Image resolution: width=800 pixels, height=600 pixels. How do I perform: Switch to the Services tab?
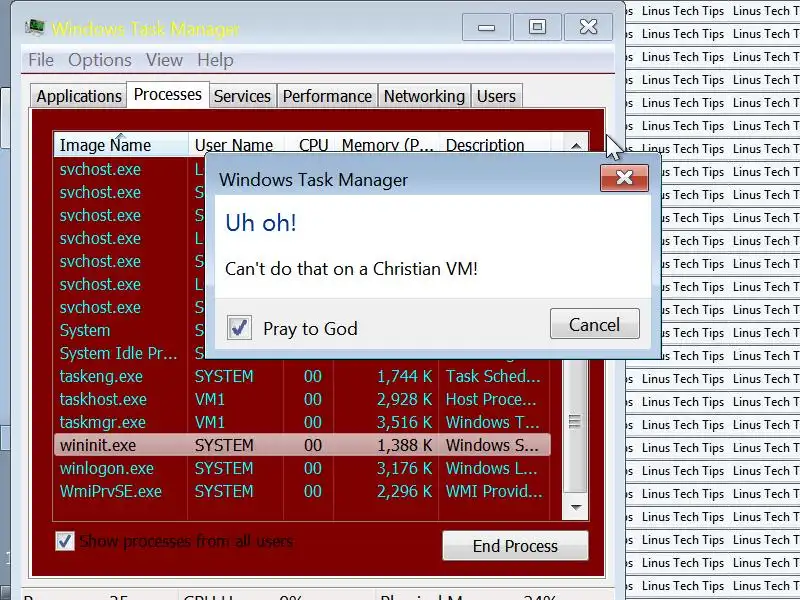[242, 96]
